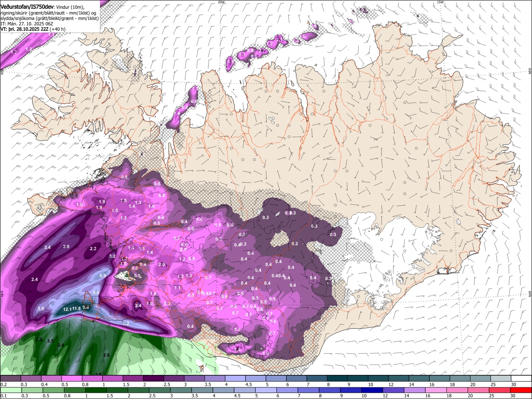This screenshot has width=532, height=399.
Task: Click the 5.9 precipitation value label
Action: point(103,276)
